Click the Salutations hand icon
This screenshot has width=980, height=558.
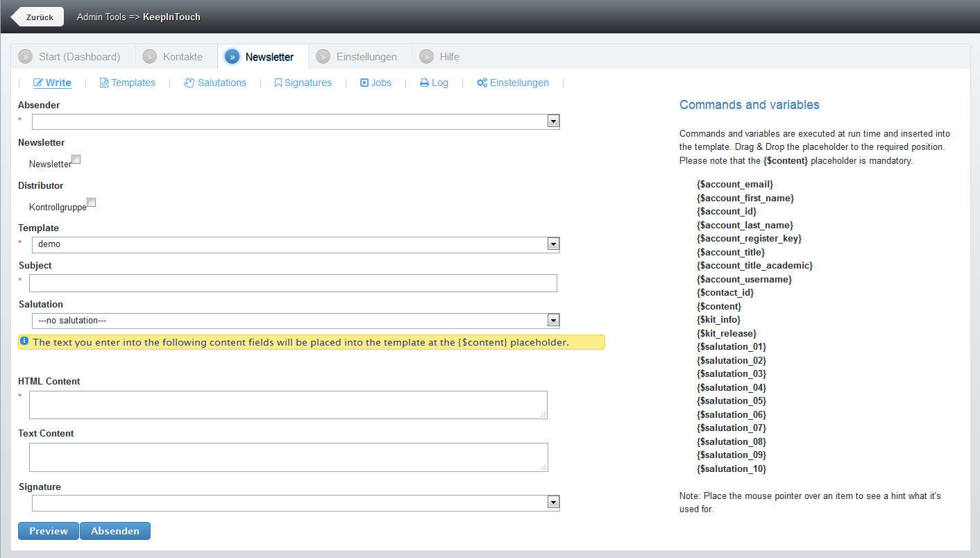click(x=189, y=83)
